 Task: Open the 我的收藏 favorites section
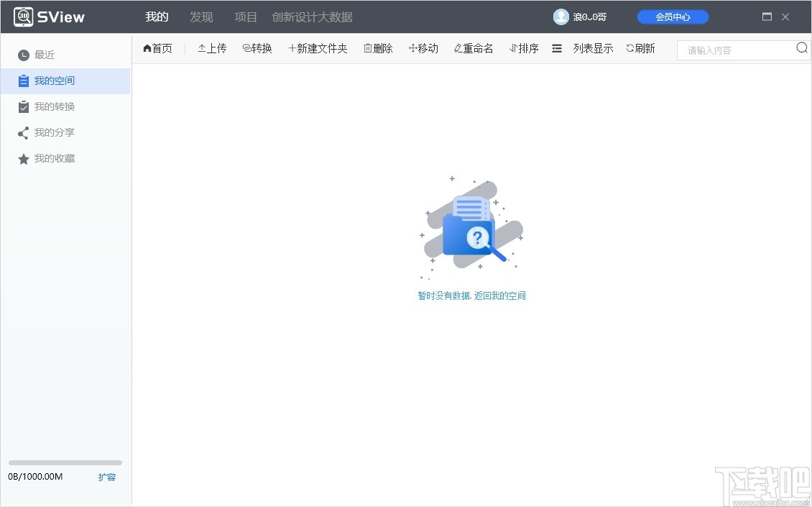54,158
